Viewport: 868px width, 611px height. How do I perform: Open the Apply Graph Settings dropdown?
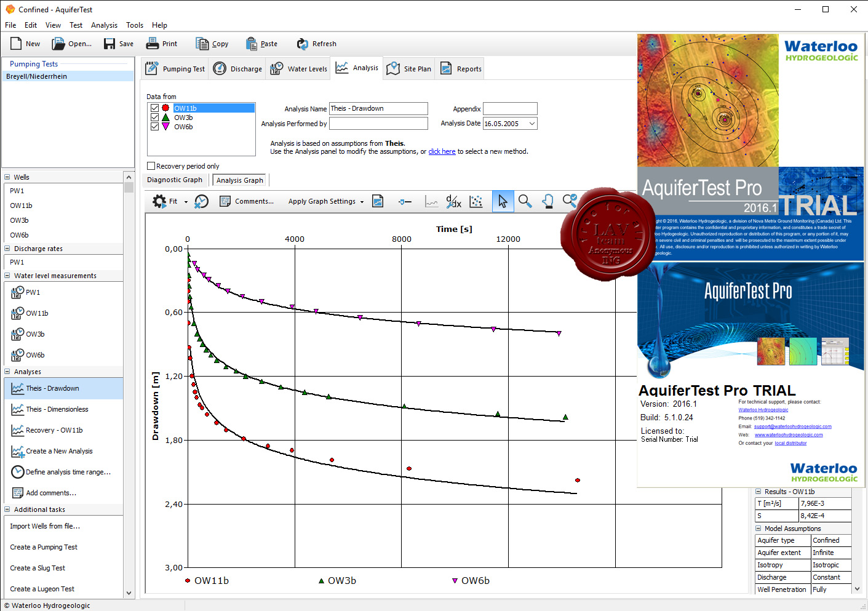point(362,202)
